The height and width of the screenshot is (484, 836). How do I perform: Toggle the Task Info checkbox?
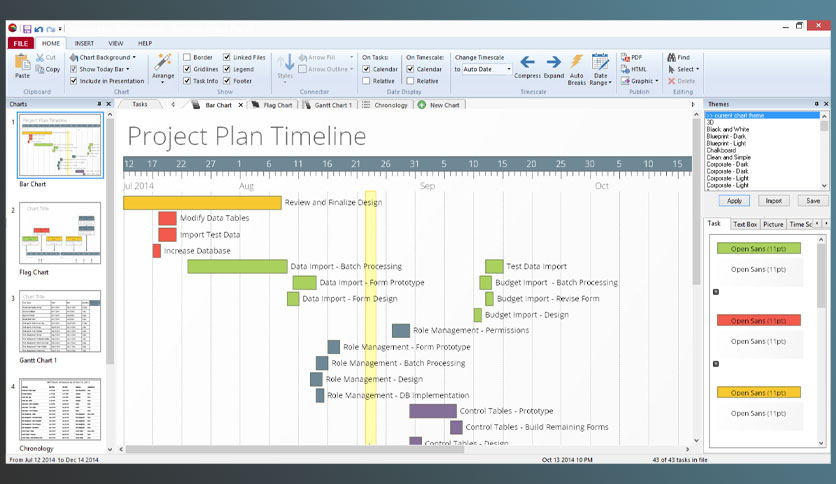(x=187, y=80)
